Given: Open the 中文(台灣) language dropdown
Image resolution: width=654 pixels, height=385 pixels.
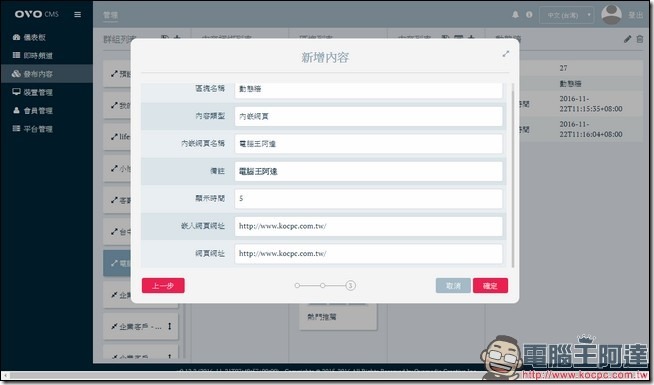Looking at the screenshot, I should [566, 15].
